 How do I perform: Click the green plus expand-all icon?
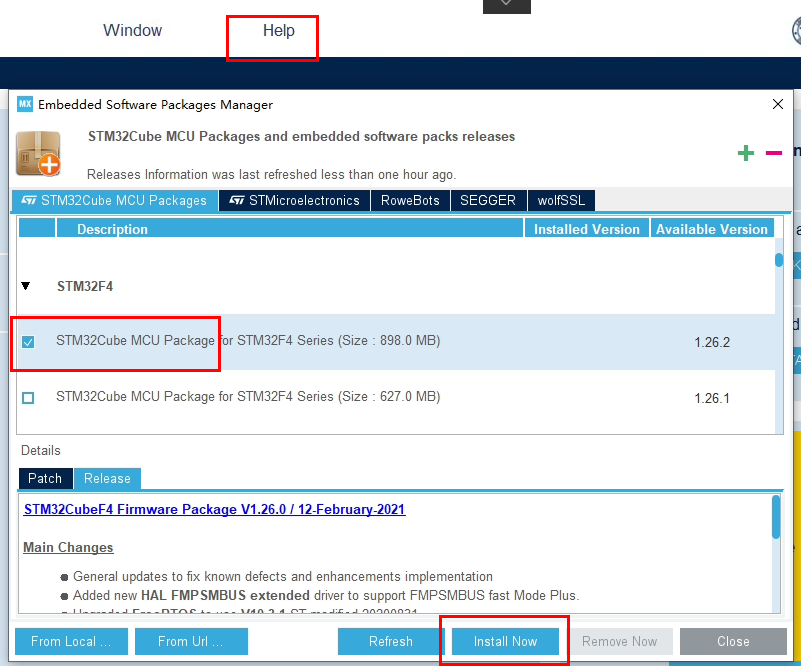pos(746,153)
